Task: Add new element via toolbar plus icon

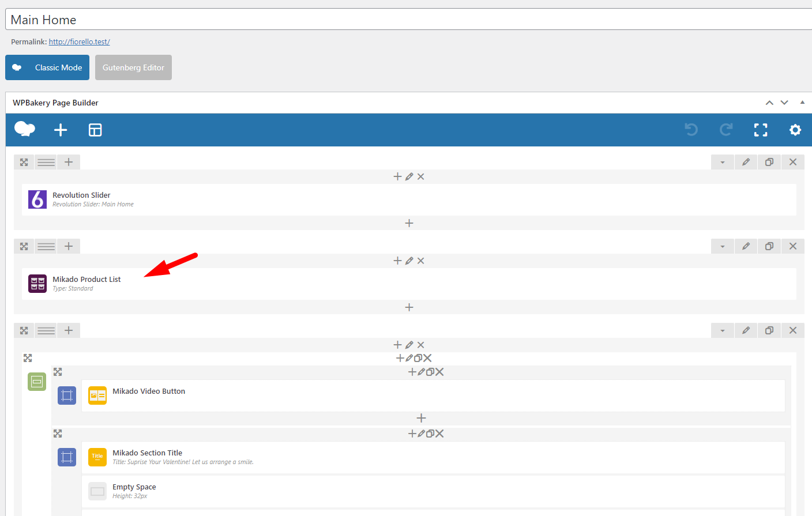Action: pyautogui.click(x=61, y=130)
